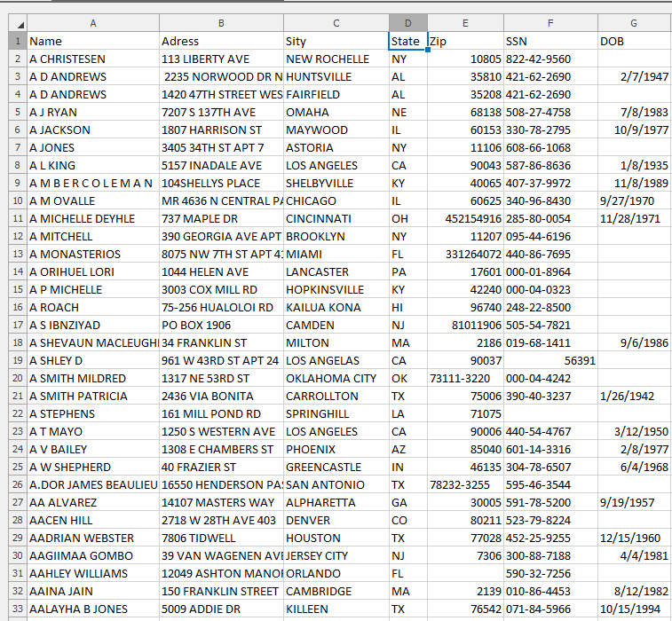
Task: Select the DOB cell with 11/28/1971
Action: coord(634,218)
